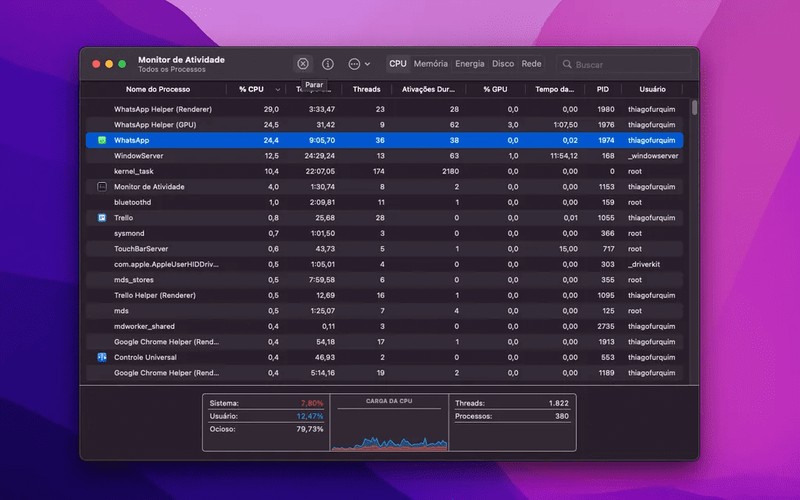Sort by the Ativações Dur... column header
Image resolution: width=800 pixels, height=500 pixels.
(428, 89)
